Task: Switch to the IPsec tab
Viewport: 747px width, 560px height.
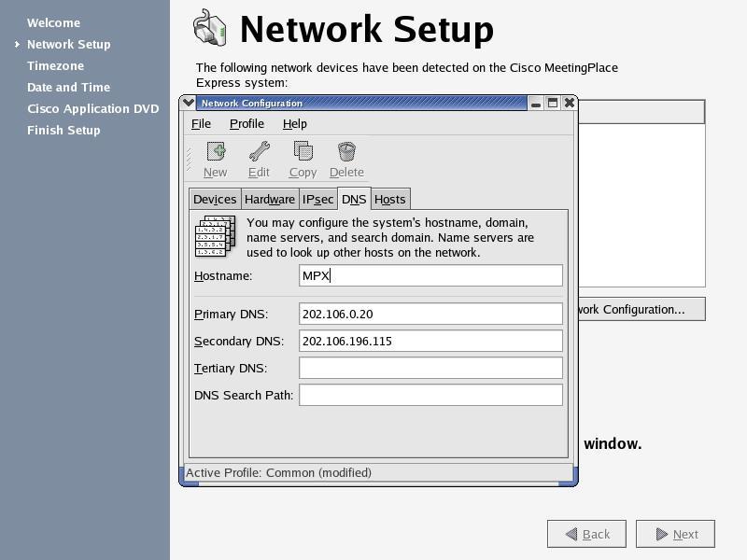Action: click(x=317, y=199)
